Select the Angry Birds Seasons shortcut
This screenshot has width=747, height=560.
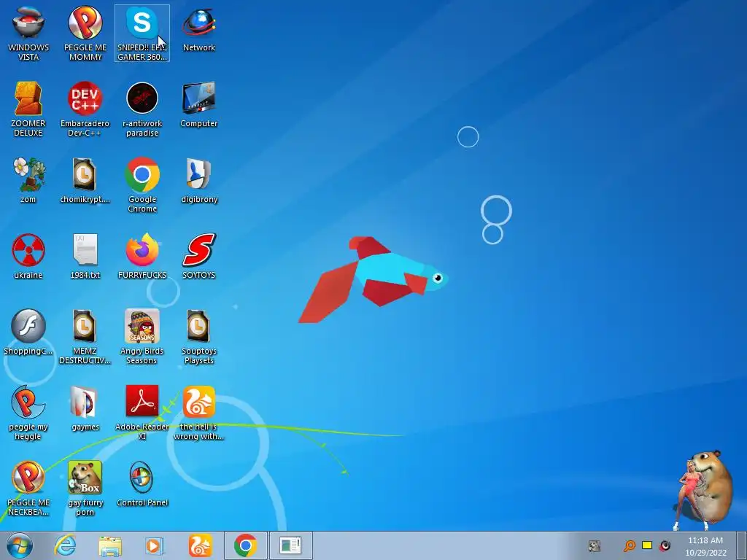142,337
